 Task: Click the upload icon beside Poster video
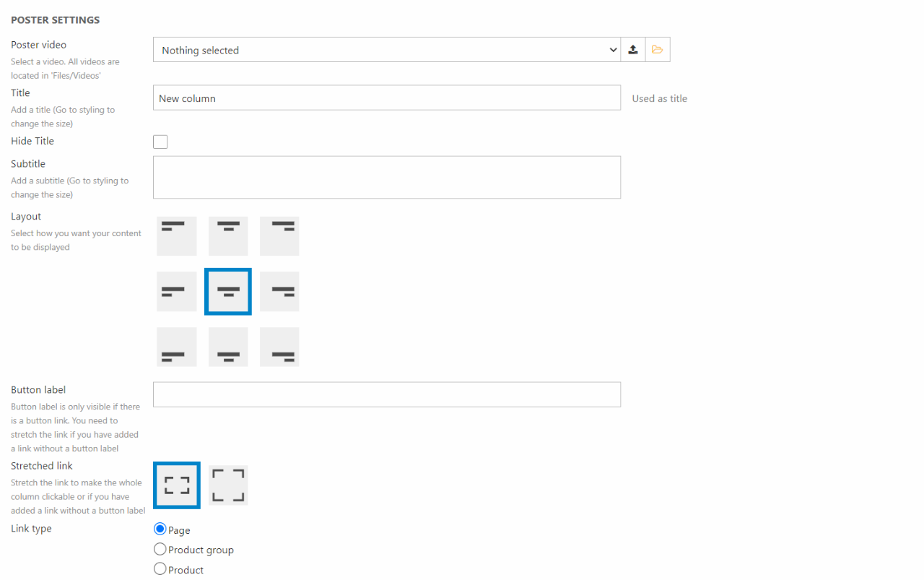633,50
